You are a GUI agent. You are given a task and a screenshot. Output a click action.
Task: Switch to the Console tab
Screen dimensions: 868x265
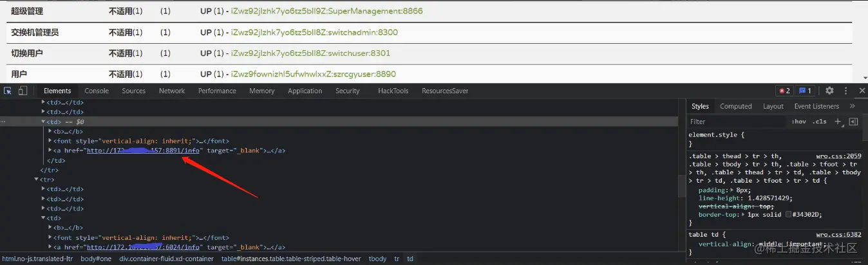tap(97, 91)
